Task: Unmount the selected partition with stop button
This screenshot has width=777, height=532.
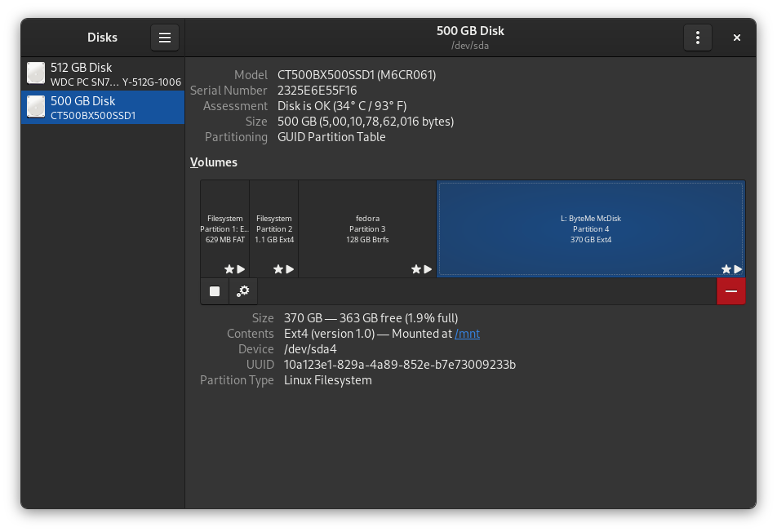Action: [215, 291]
